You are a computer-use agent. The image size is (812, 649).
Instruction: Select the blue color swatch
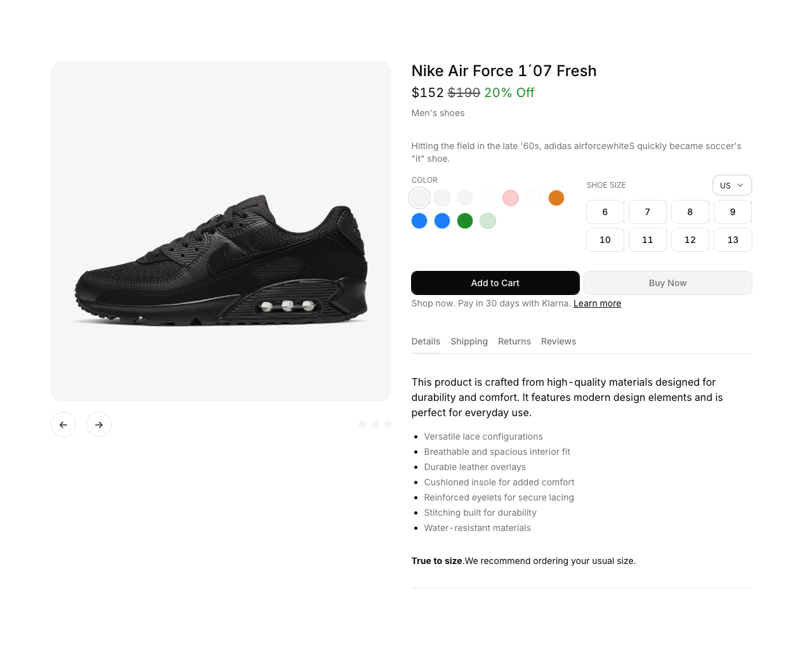pyautogui.click(x=419, y=221)
